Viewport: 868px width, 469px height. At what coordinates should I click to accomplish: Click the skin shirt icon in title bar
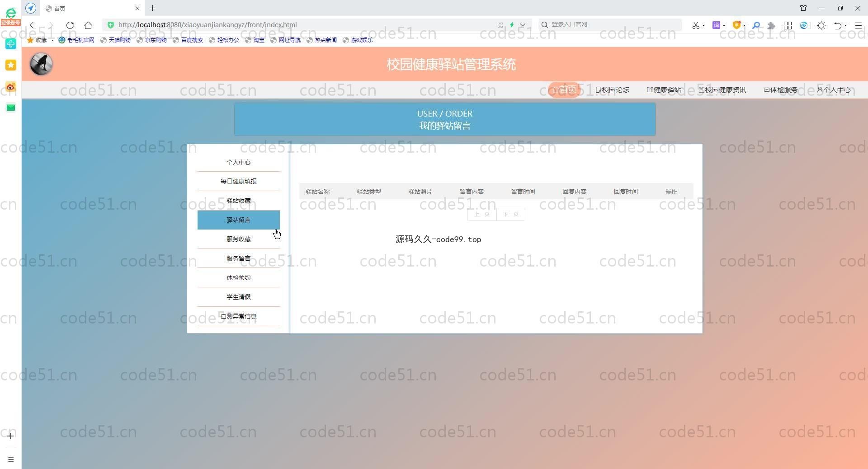(803, 8)
